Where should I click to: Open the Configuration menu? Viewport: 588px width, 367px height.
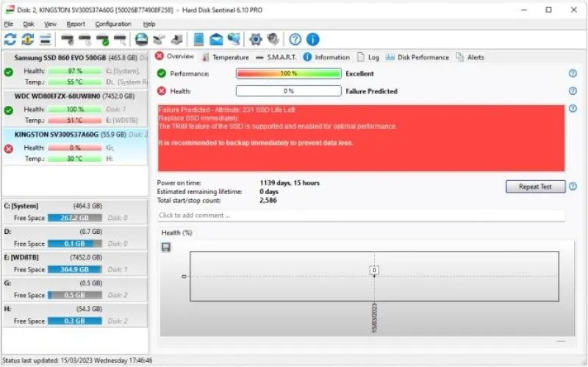pos(112,24)
